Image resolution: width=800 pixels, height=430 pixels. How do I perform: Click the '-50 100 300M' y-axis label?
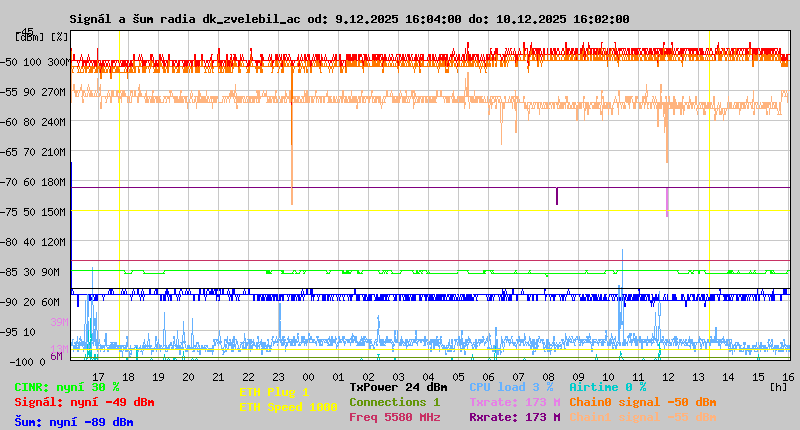point(34,62)
